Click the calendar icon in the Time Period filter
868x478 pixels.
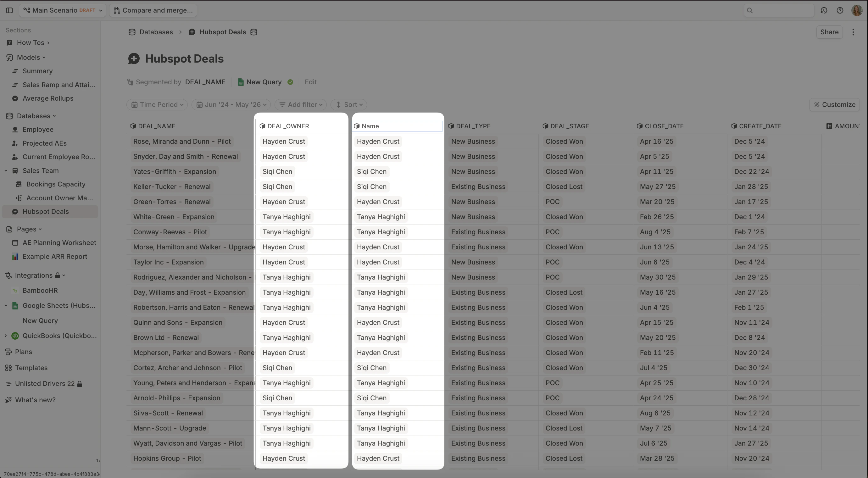[x=135, y=104]
